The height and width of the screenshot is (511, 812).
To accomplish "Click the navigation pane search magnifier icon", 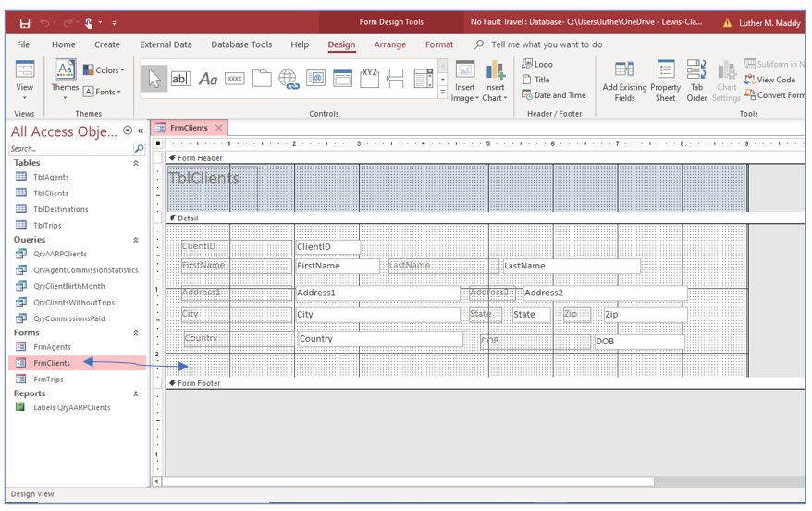I will coord(140,149).
